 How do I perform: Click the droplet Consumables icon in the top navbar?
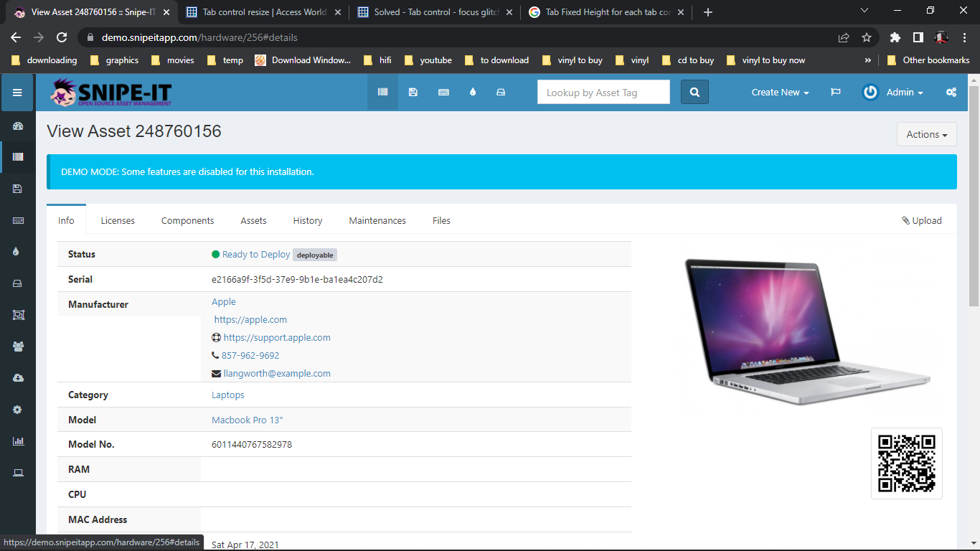(x=473, y=92)
